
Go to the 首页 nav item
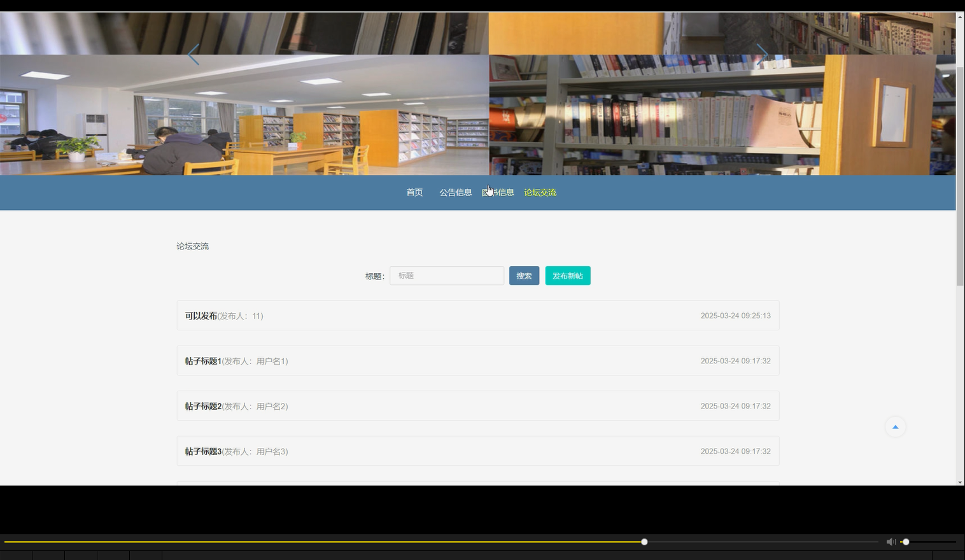click(x=414, y=192)
